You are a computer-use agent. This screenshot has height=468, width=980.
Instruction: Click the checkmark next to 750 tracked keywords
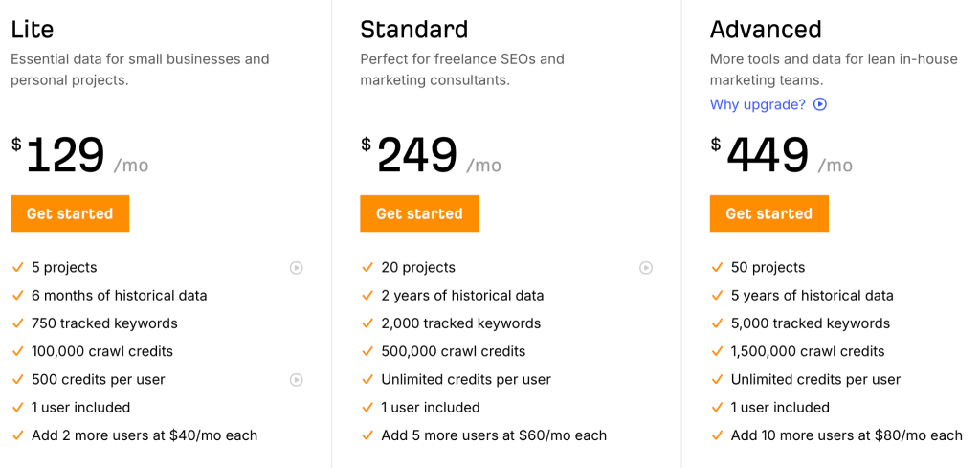pyautogui.click(x=17, y=323)
